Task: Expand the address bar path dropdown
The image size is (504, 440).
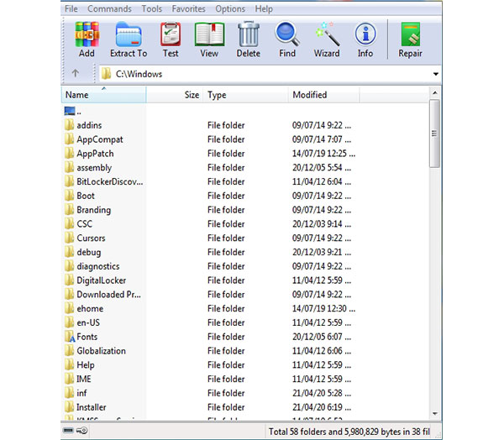Action: pos(435,74)
